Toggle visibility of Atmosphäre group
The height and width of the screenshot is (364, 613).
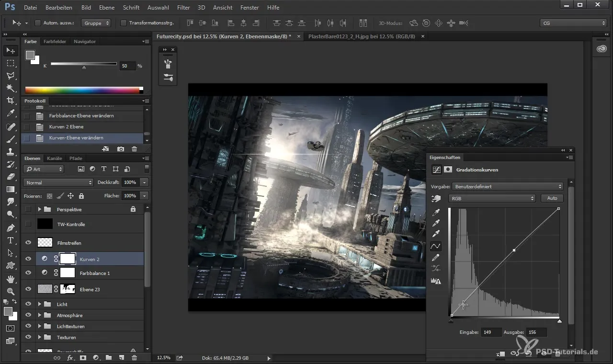click(28, 315)
